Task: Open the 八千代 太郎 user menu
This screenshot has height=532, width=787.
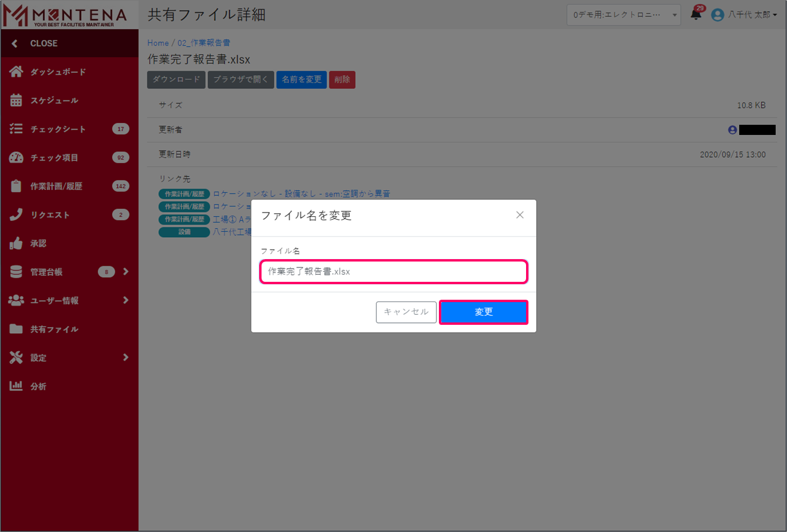Action: (745, 15)
